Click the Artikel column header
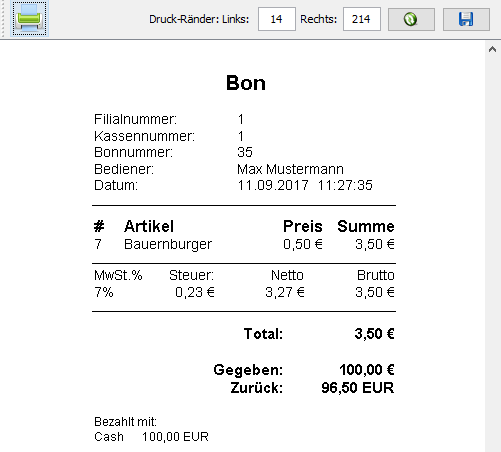The height and width of the screenshot is (452, 501). (149, 226)
